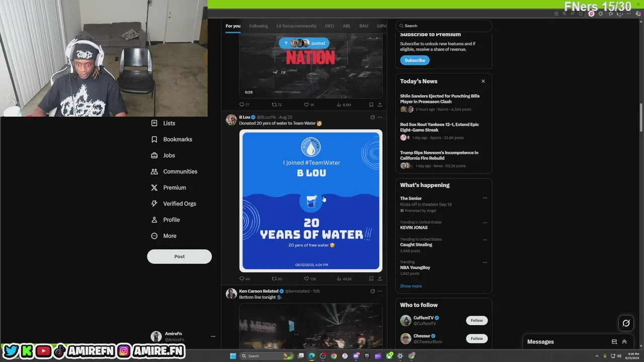Screen dimensions: 644x362
Task: Open the Red Sox Rout Yankees story
Action: click(x=439, y=127)
